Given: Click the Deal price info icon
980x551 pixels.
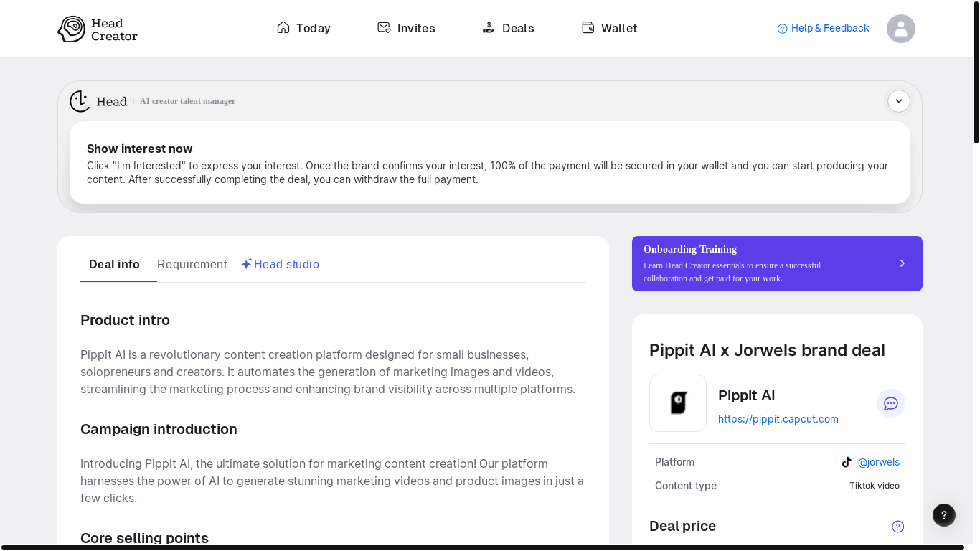Looking at the screenshot, I should (897, 527).
